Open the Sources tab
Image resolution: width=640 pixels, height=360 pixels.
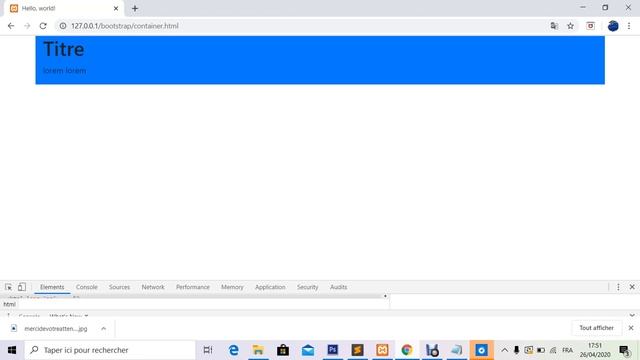119,287
